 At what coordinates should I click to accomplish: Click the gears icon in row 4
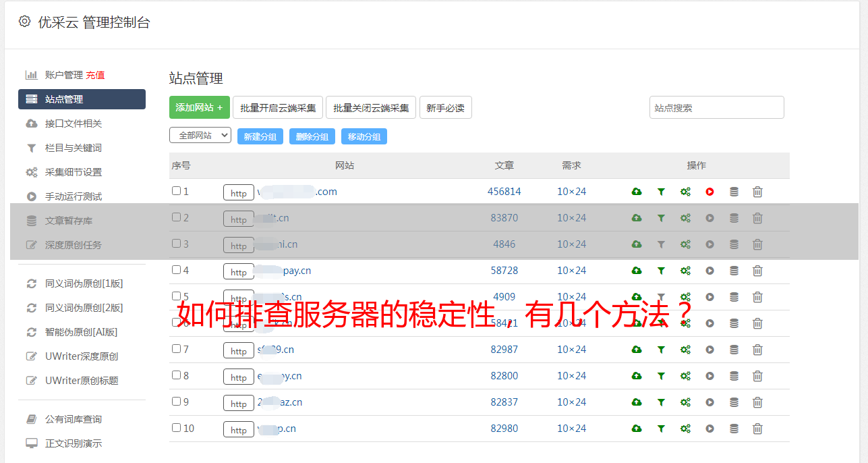pyautogui.click(x=685, y=271)
